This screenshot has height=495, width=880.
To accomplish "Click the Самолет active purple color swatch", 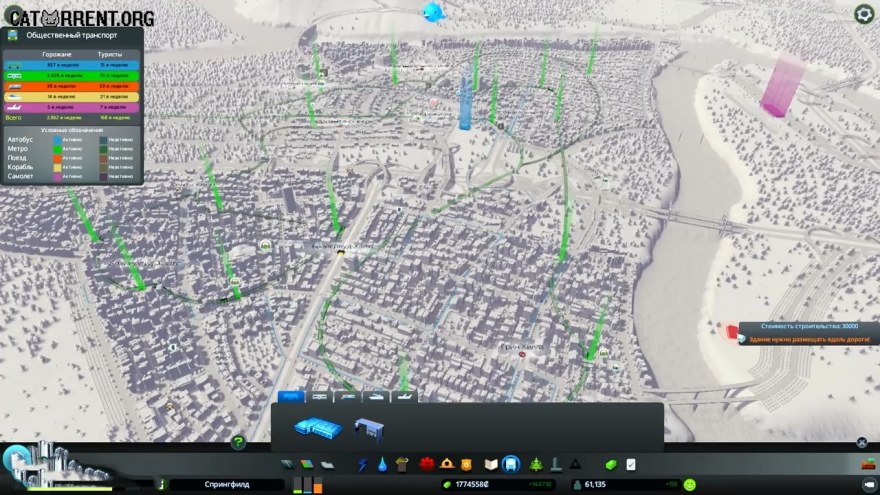I will point(57,176).
